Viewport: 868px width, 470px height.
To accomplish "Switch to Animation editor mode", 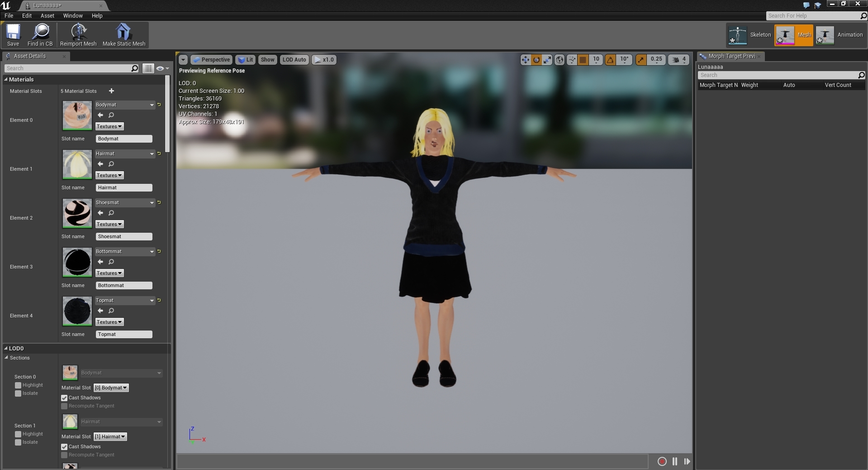I will coord(840,35).
